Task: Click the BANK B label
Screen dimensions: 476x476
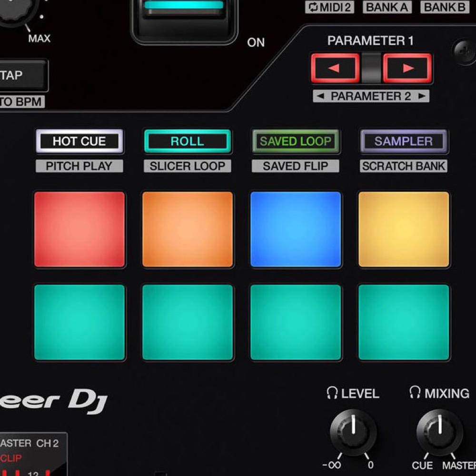Action: coord(445,7)
